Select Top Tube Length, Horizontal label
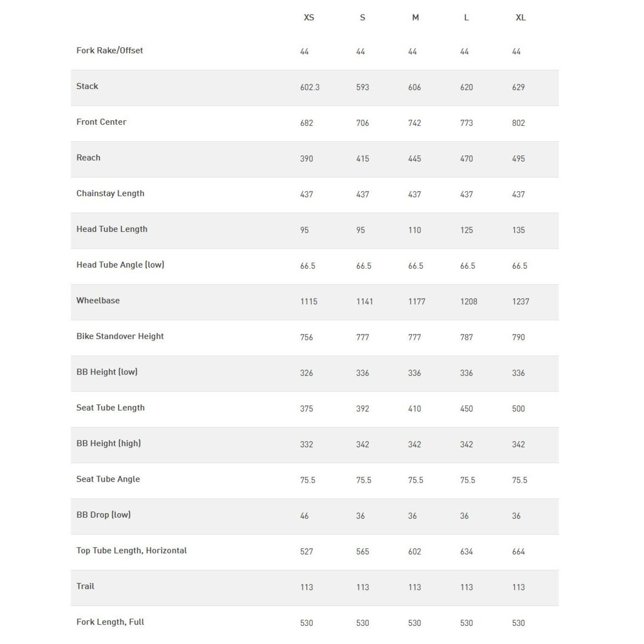This screenshot has height=644, width=644. coord(131,551)
